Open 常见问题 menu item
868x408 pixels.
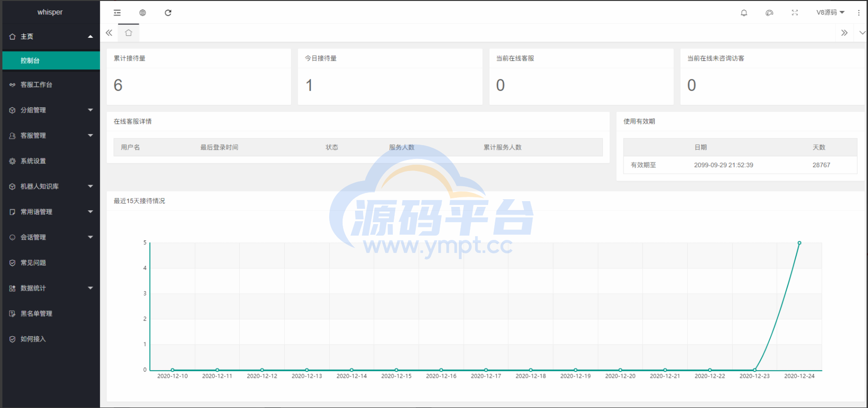pyautogui.click(x=51, y=262)
